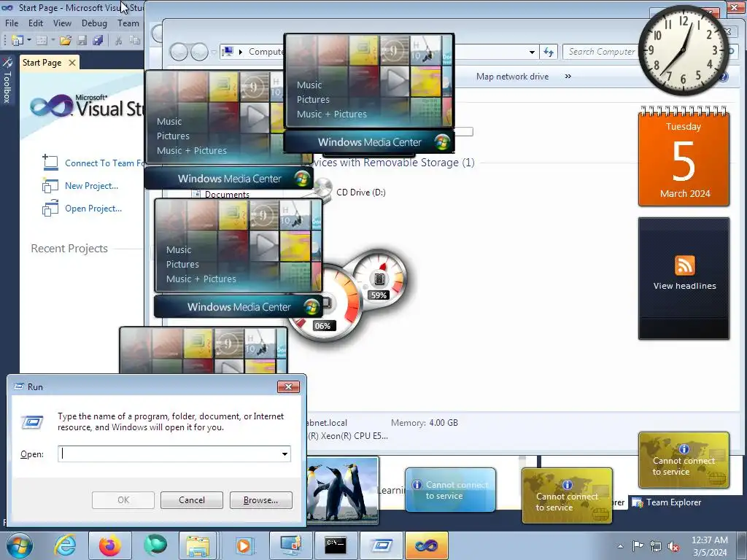The height and width of the screenshot is (560, 747).
Task: Click the Explorer Forward navigation button
Action: point(198,52)
